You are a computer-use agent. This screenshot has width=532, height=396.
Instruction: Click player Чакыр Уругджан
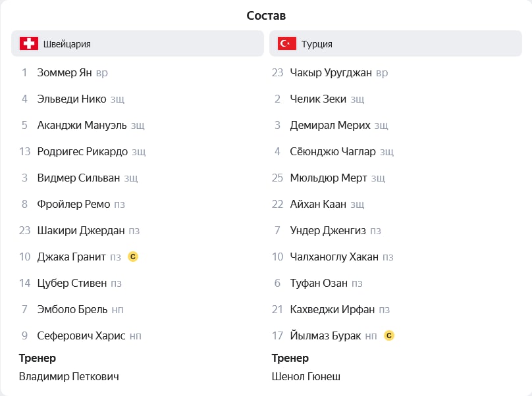331,72
